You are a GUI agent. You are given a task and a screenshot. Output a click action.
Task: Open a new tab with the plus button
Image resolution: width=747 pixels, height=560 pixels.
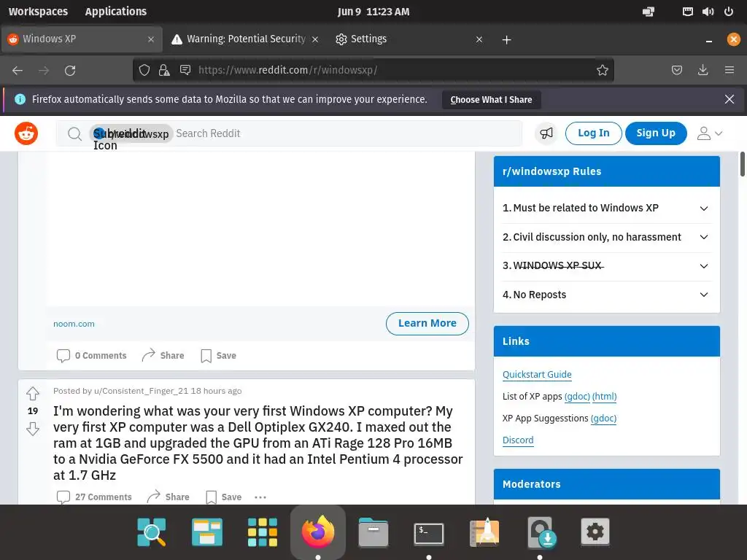[506, 40]
